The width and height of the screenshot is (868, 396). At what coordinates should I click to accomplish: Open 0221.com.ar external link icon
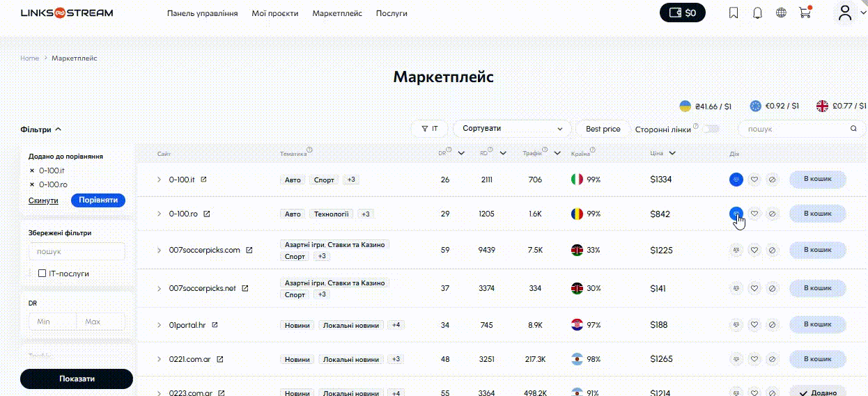pyautogui.click(x=219, y=359)
